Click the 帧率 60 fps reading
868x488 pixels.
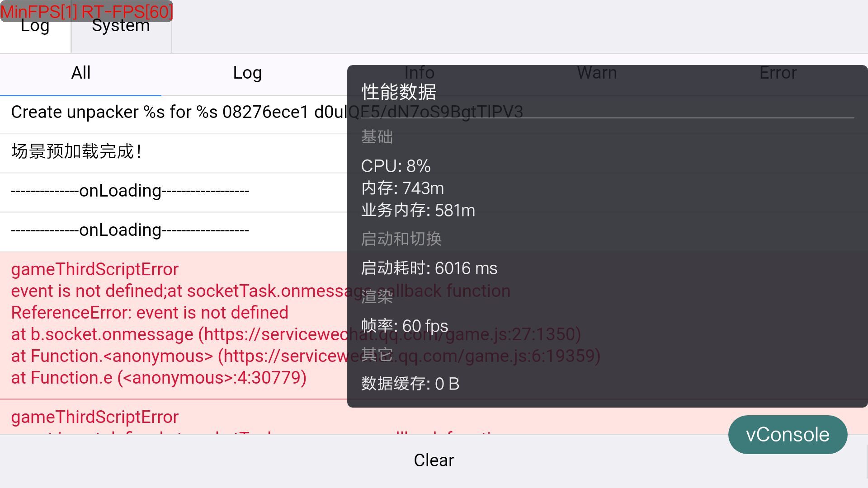tap(405, 326)
